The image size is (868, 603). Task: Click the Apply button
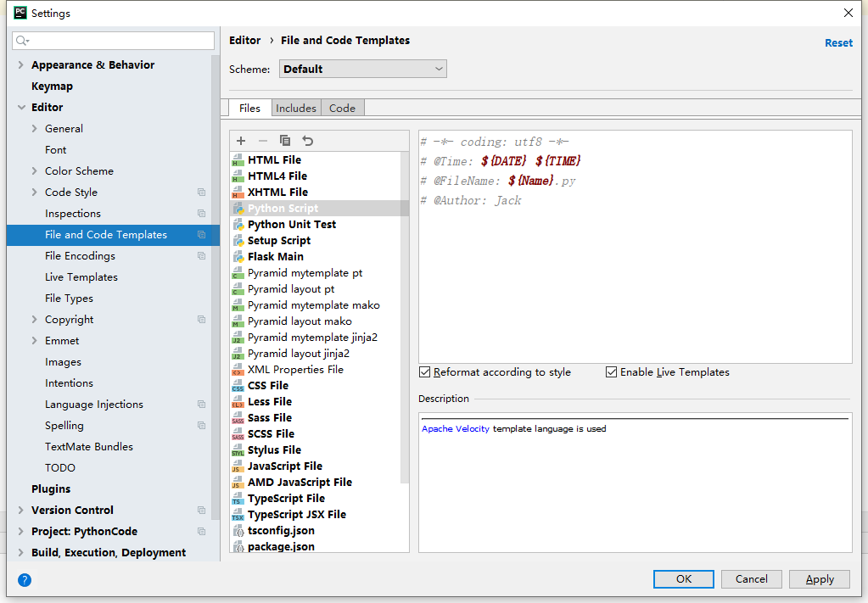(820, 579)
